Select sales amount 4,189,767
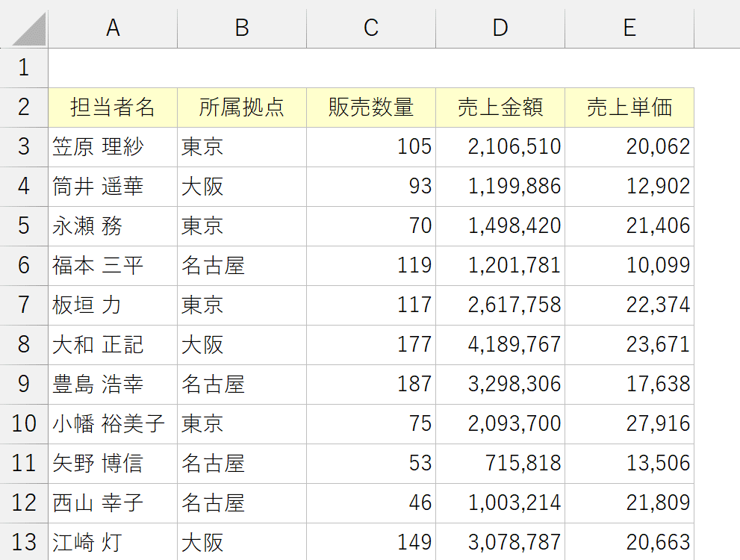 pos(500,344)
